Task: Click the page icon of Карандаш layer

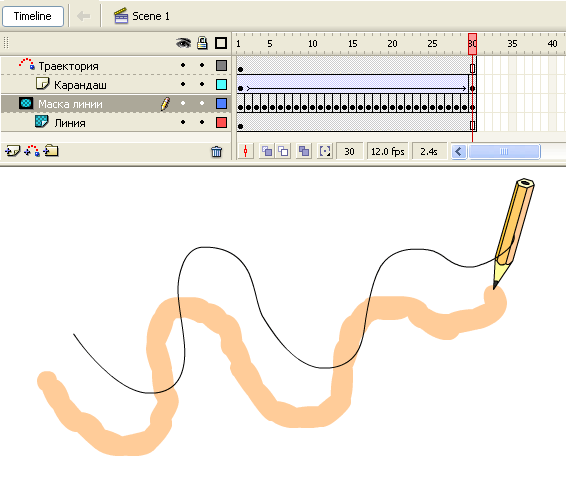Action: pyautogui.click(x=43, y=83)
